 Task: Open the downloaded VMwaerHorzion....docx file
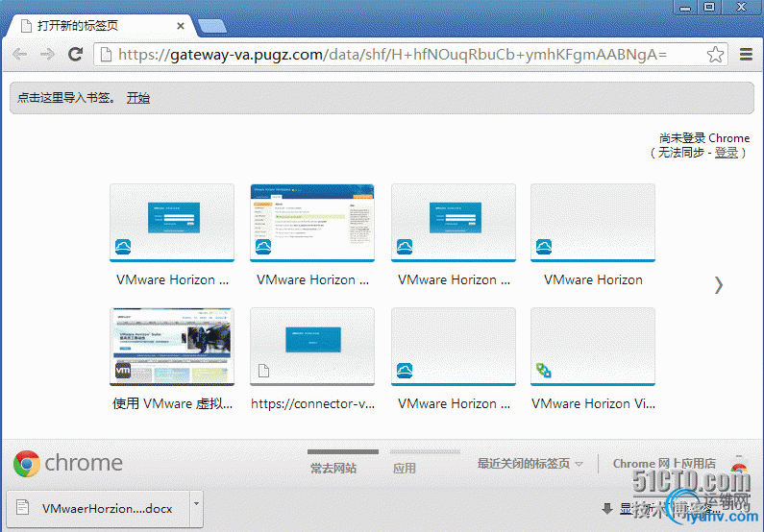(98, 509)
